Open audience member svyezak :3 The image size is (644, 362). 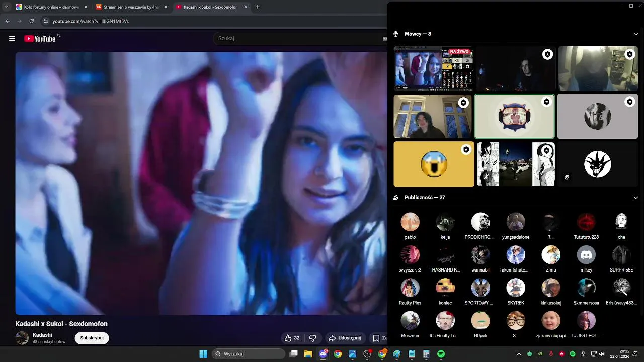[410, 258]
